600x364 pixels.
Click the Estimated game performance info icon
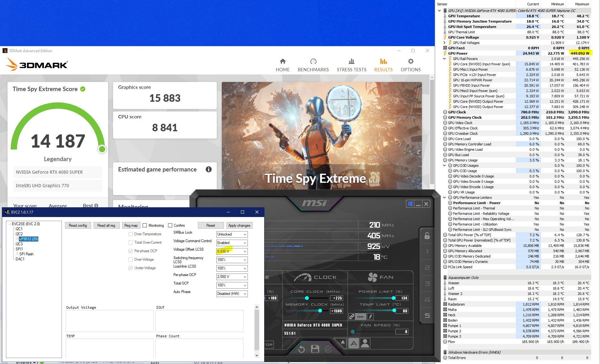pyautogui.click(x=209, y=169)
